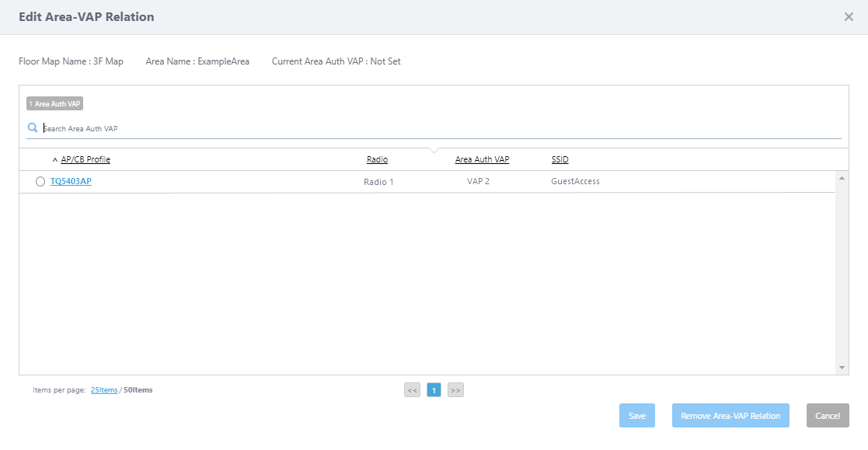Select page 1 in pagination
This screenshot has height=450, width=868.
pyautogui.click(x=434, y=390)
